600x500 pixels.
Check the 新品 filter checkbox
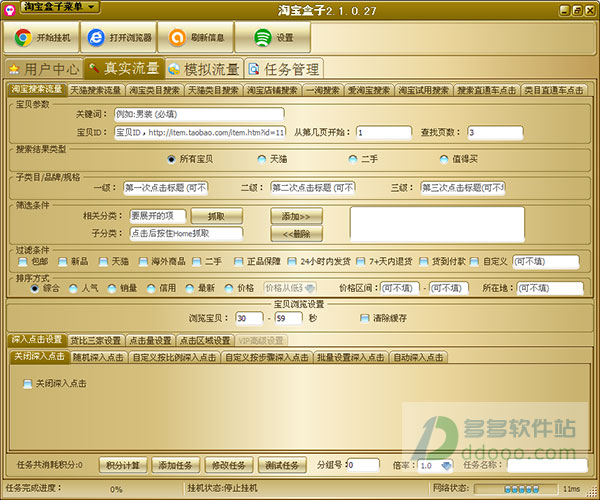63,262
